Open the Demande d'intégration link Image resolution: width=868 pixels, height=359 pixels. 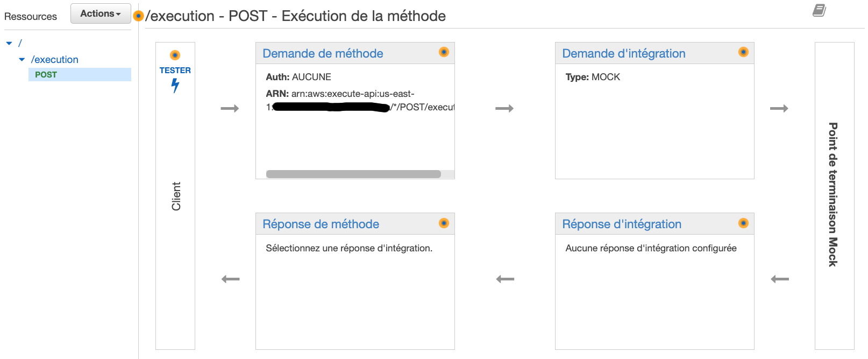tap(624, 53)
